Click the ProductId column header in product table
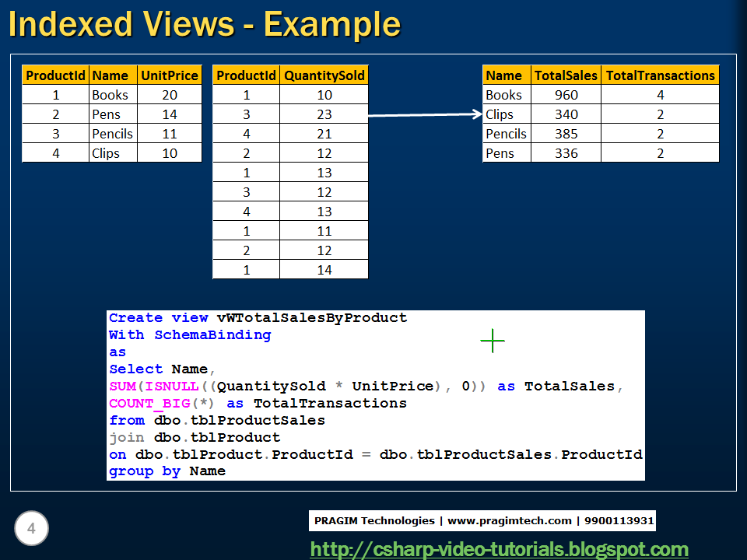The height and width of the screenshot is (560, 747). [x=55, y=75]
